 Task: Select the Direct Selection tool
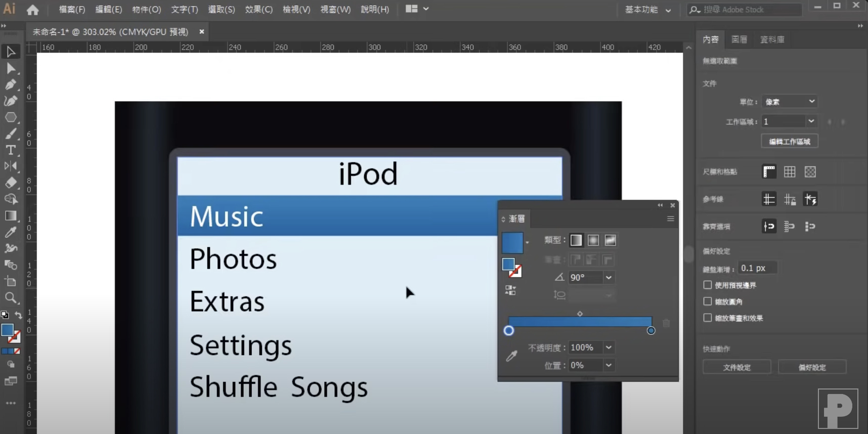11,68
